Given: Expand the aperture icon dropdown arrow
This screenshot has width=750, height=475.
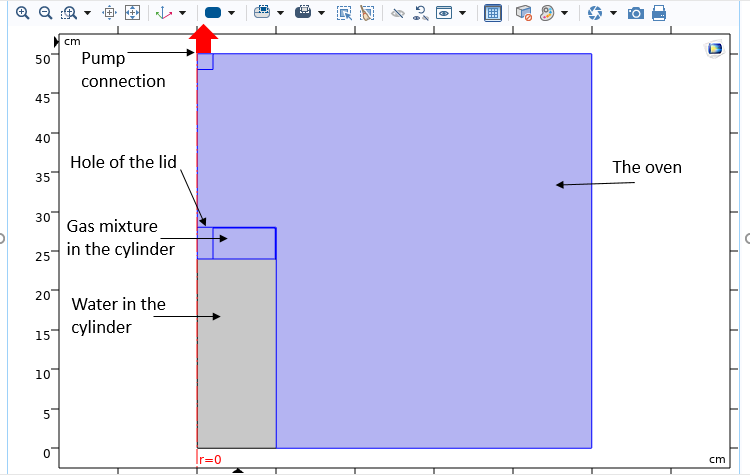Looking at the screenshot, I should click(612, 13).
